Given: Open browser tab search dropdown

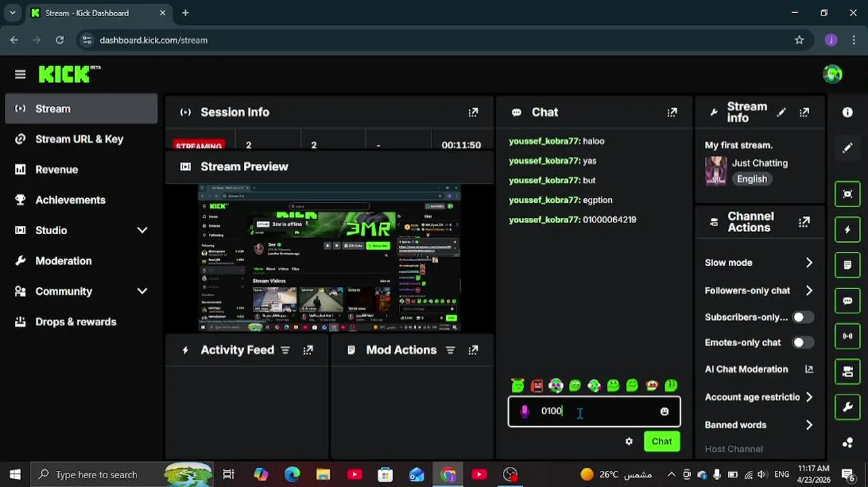Looking at the screenshot, I should click(x=12, y=12).
